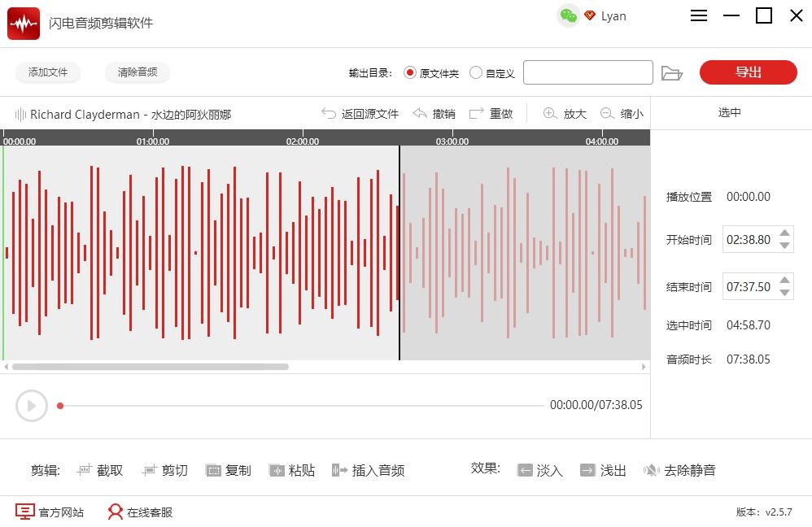
Task: Click the red 导出 export button
Action: tap(748, 72)
